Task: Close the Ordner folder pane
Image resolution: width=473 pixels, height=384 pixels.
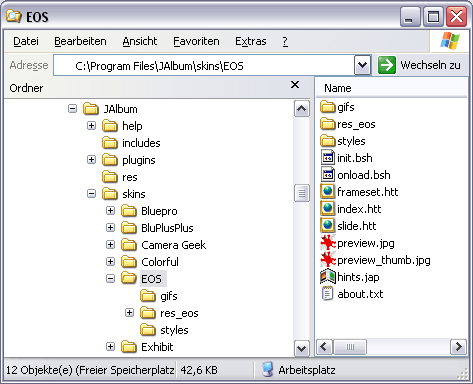Action: 295,85
